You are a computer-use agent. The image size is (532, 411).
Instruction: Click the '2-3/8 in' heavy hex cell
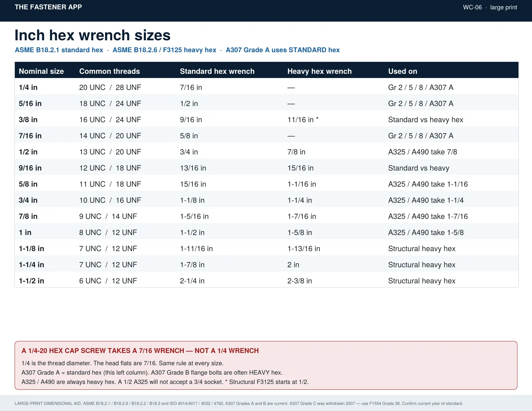tap(300, 281)
